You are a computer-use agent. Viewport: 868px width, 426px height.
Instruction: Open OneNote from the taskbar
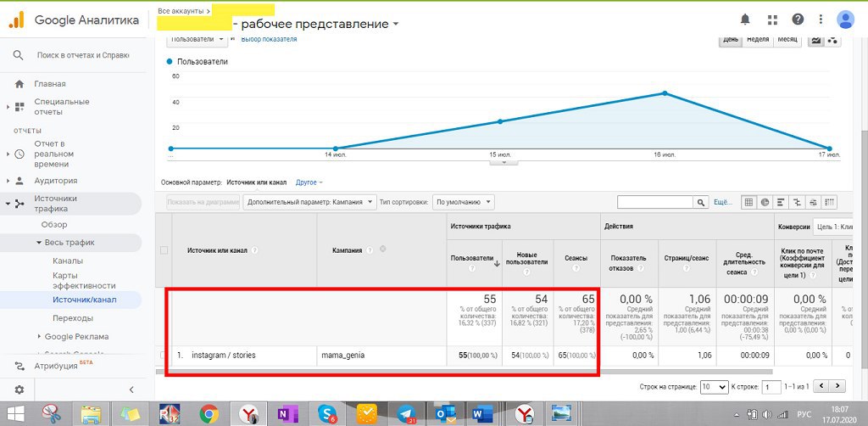[287, 413]
